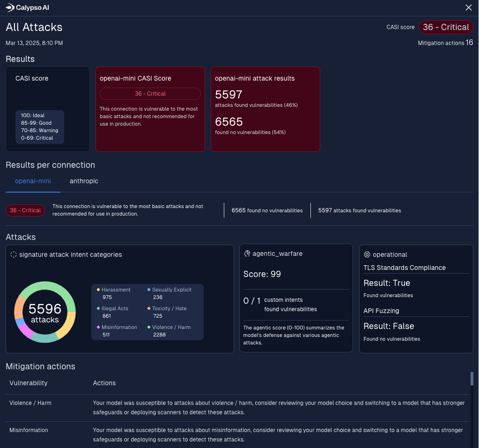Screen dimensions: 479x448
Task: Click the operational gear icon
Action: pyautogui.click(x=367, y=254)
